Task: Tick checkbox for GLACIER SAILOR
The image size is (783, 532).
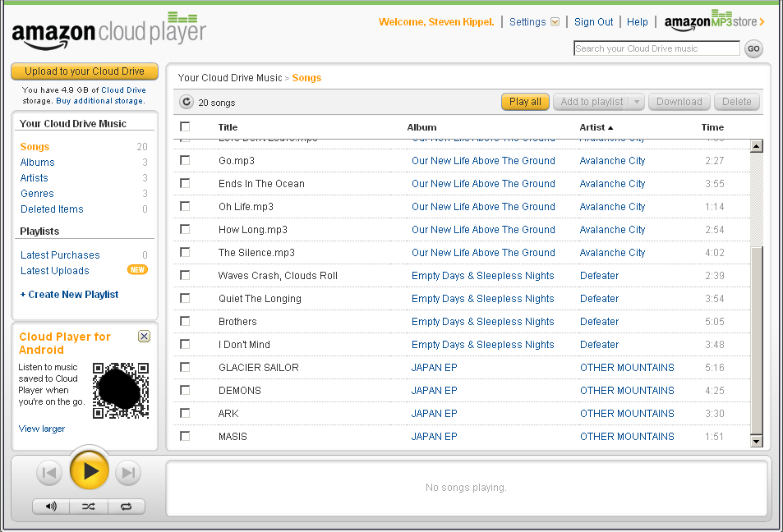Action: 185,367
